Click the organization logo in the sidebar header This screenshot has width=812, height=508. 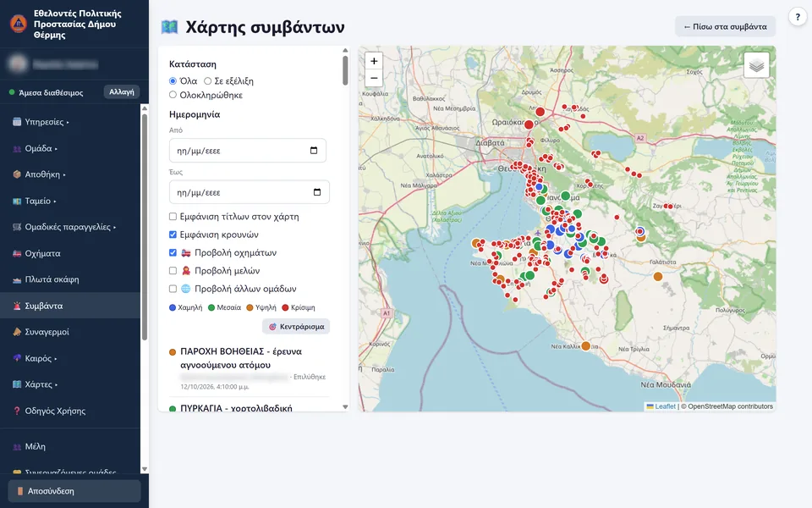coord(18,24)
